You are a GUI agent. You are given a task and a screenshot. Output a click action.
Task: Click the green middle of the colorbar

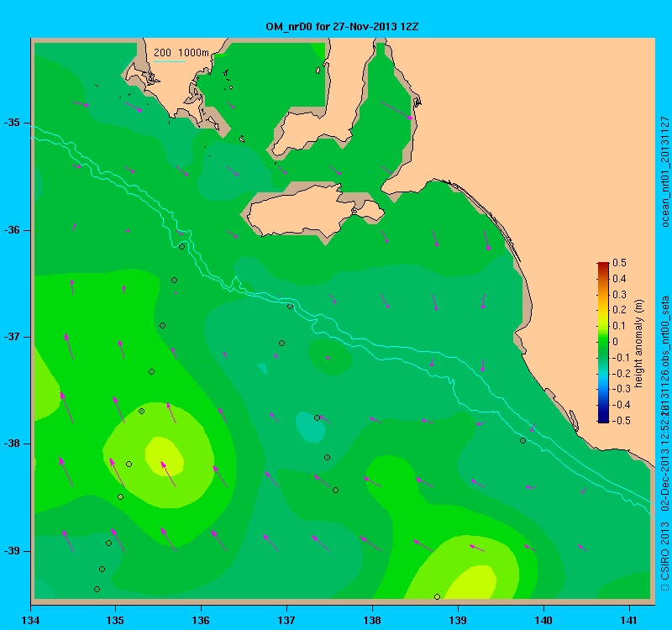coord(603,343)
